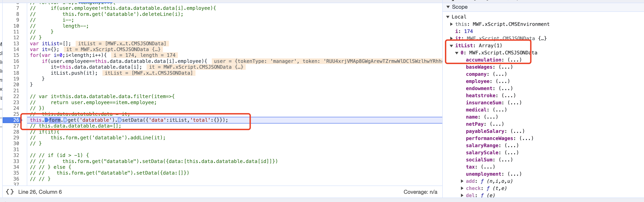Click the commented 'this.form.get('datatable').addLine(it);' line

pyautogui.click(x=108, y=138)
